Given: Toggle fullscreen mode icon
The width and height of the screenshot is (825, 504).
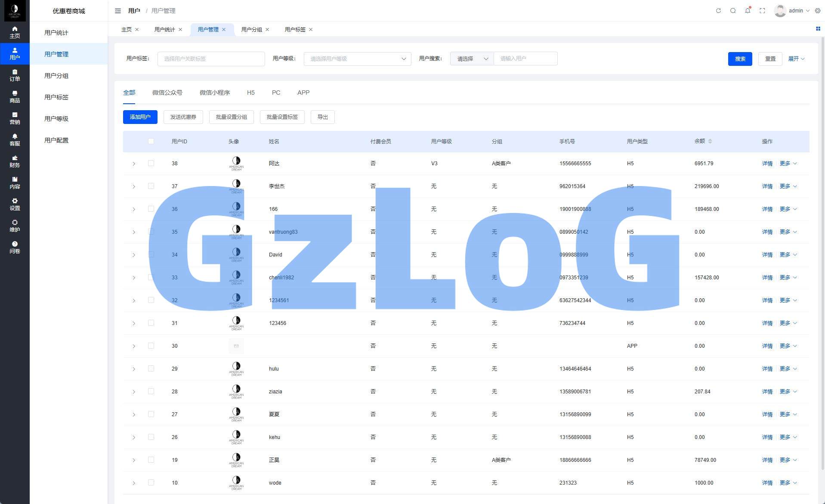Looking at the screenshot, I should pyautogui.click(x=762, y=11).
